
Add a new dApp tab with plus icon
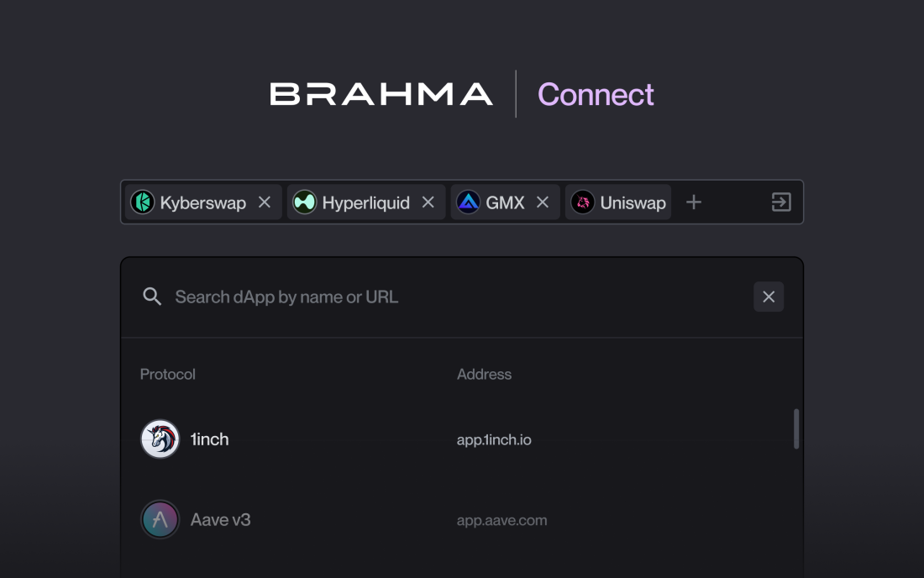pos(694,202)
